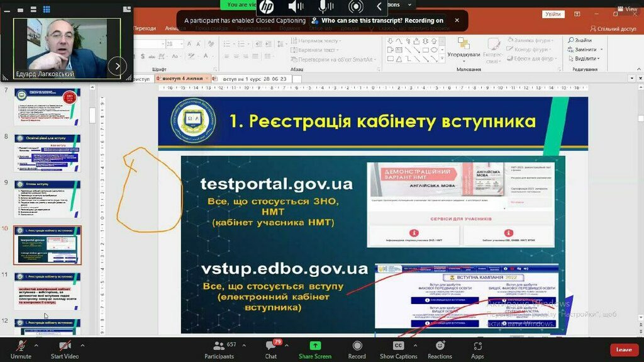Expand the Participants options arrow
Image resolution: width=644 pixels, height=362 pixels.
242,345
